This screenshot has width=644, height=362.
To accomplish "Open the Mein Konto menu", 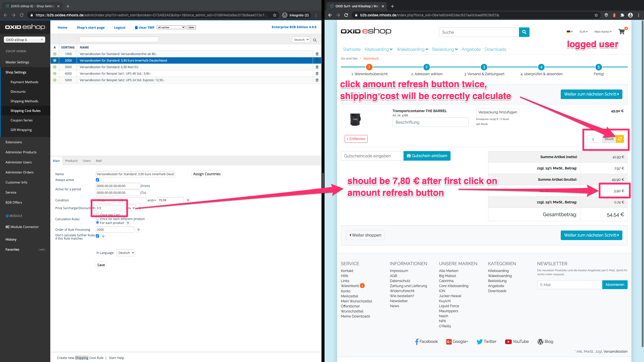I will [x=603, y=32].
